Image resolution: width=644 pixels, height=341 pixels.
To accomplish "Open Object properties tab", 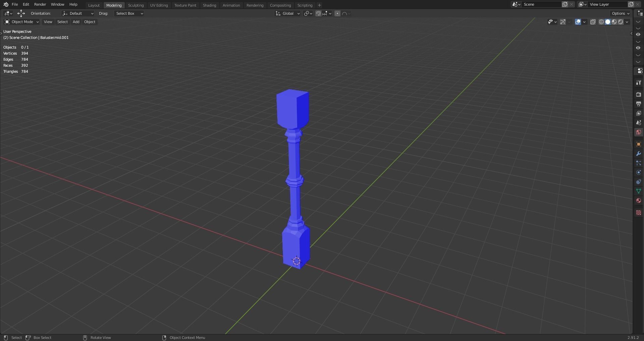I will point(639,144).
